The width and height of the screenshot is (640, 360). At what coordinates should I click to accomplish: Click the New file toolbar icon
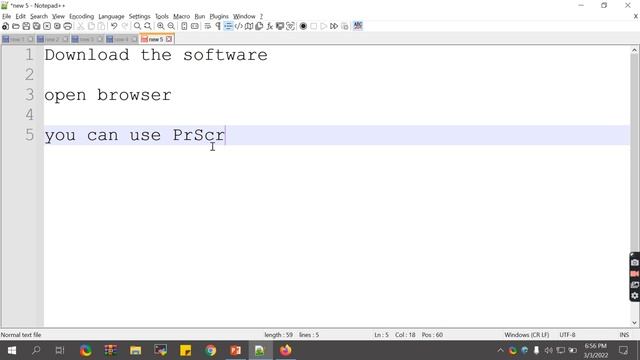pos(5,26)
